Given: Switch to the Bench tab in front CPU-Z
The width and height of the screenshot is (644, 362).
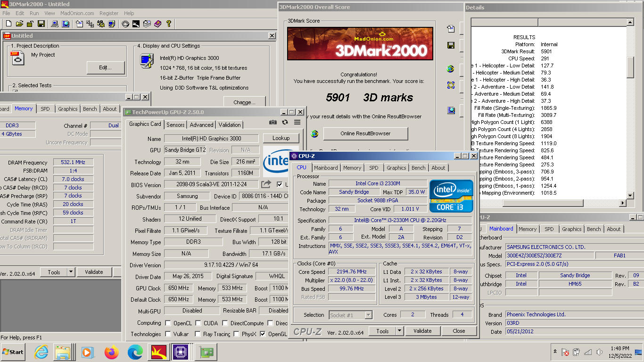Looking at the screenshot, I should coord(419,168).
